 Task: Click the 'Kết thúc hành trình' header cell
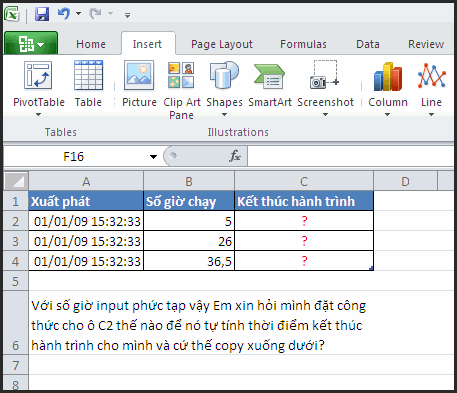(x=304, y=201)
